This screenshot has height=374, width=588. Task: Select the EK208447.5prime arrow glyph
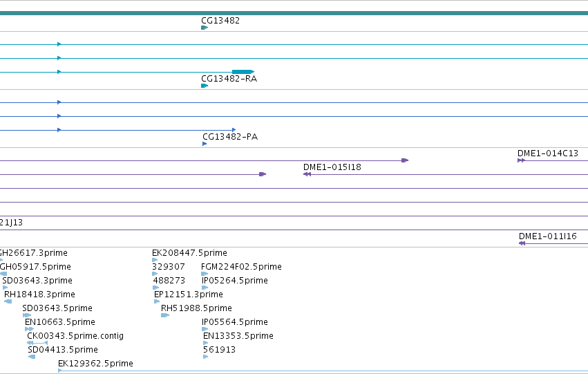(155, 260)
